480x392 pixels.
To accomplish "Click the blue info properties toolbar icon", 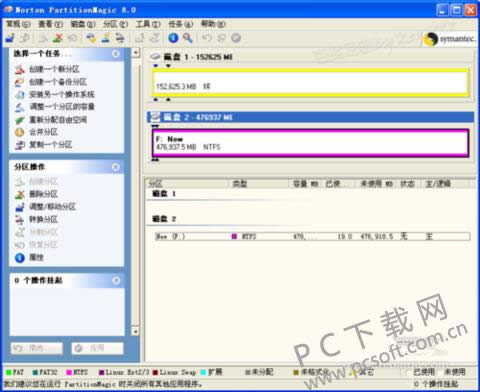I will [x=173, y=38].
